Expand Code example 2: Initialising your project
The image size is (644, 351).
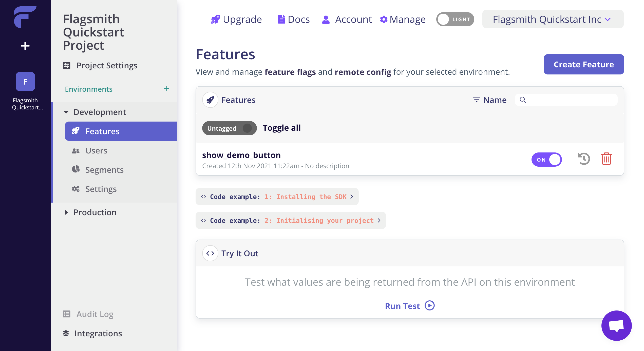coord(291,220)
